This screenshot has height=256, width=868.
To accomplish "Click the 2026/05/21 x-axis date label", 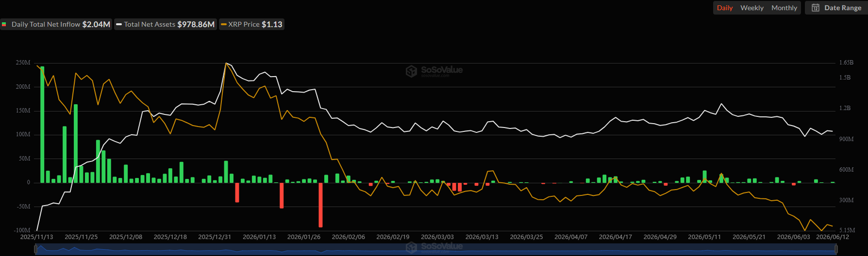I will coord(749,237).
